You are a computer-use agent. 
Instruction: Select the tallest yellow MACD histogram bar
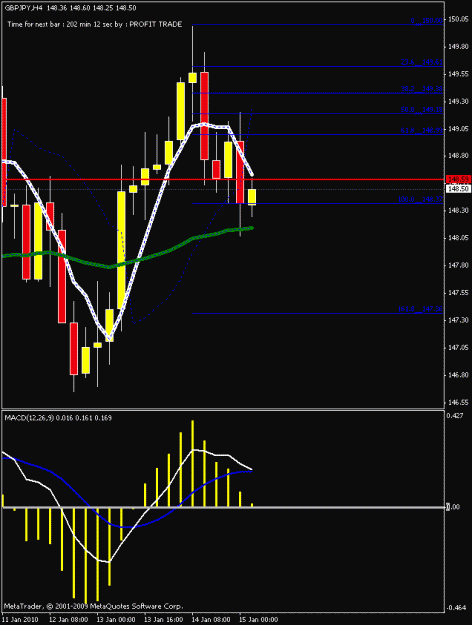(x=86, y=556)
